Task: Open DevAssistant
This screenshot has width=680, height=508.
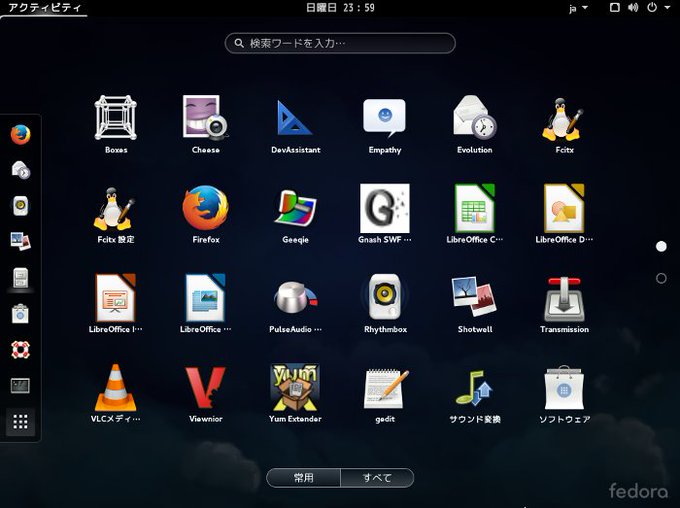Action: click(295, 125)
